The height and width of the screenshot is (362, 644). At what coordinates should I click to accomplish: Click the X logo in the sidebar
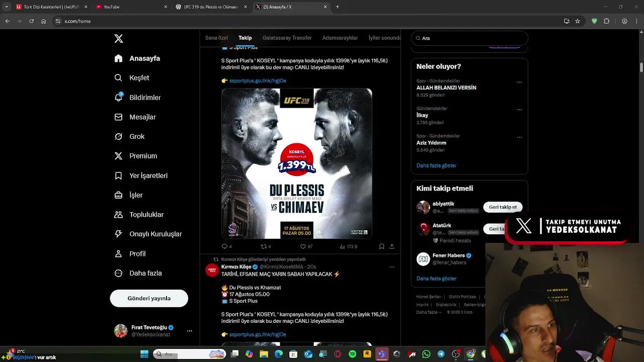pyautogui.click(x=119, y=39)
